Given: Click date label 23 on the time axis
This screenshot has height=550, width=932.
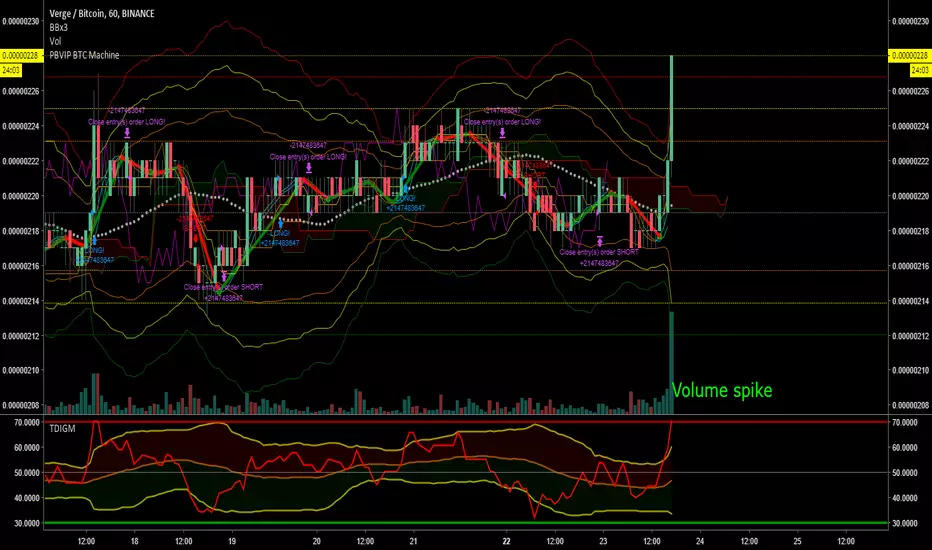Looking at the screenshot, I should coord(603,541).
